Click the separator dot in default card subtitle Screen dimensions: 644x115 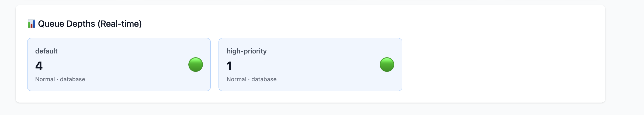point(57,79)
